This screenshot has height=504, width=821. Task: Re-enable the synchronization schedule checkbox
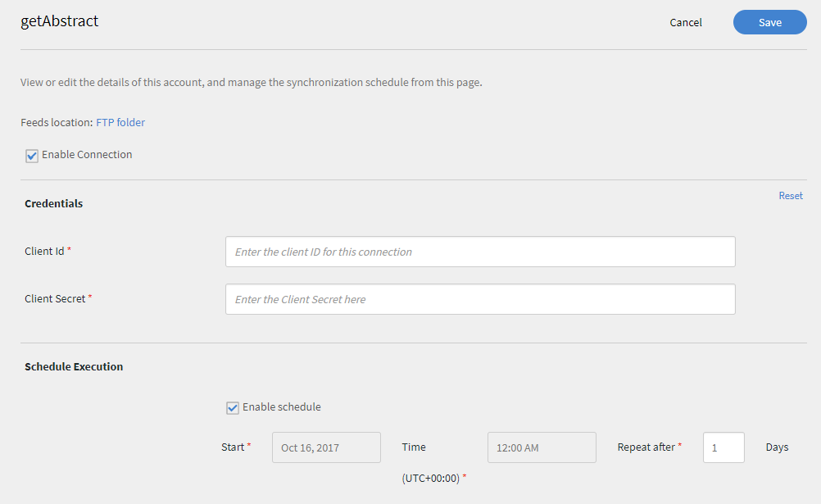tap(232, 407)
